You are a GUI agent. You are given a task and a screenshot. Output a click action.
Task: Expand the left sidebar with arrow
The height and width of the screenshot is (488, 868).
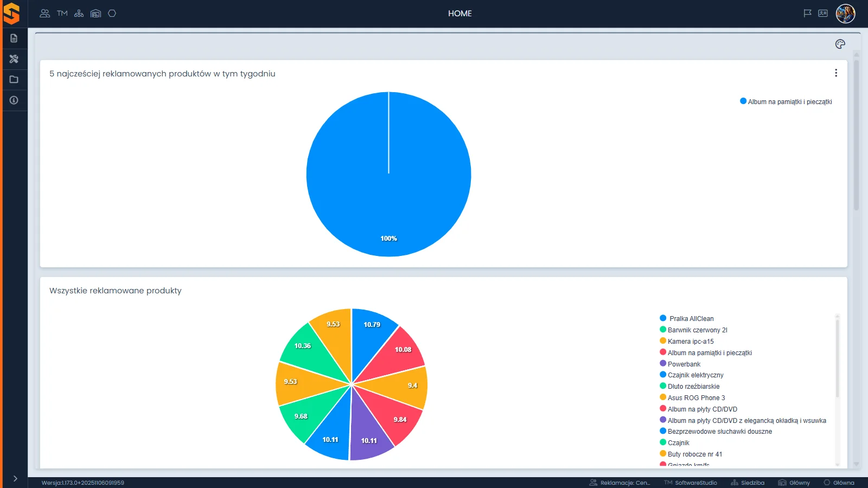pos(15,479)
